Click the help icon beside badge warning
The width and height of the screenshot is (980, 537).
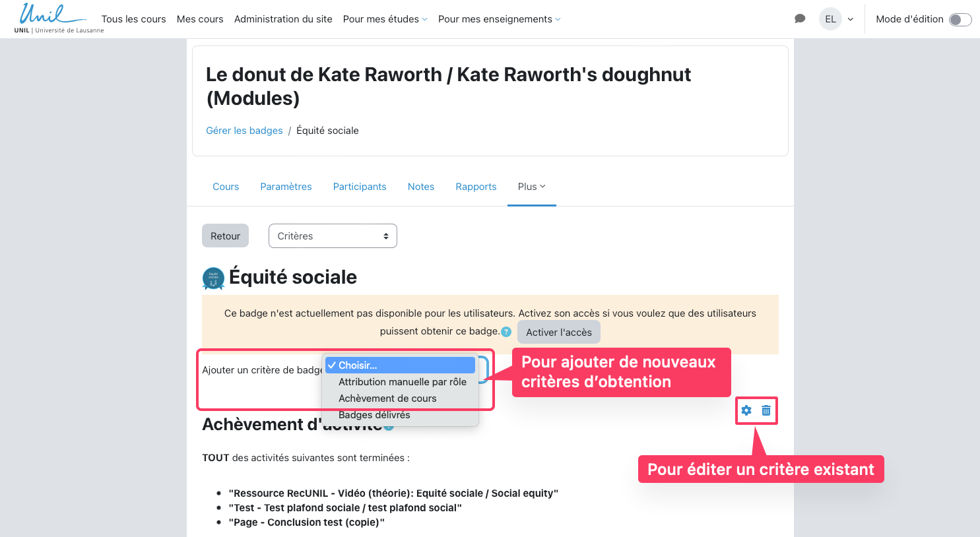506,332
